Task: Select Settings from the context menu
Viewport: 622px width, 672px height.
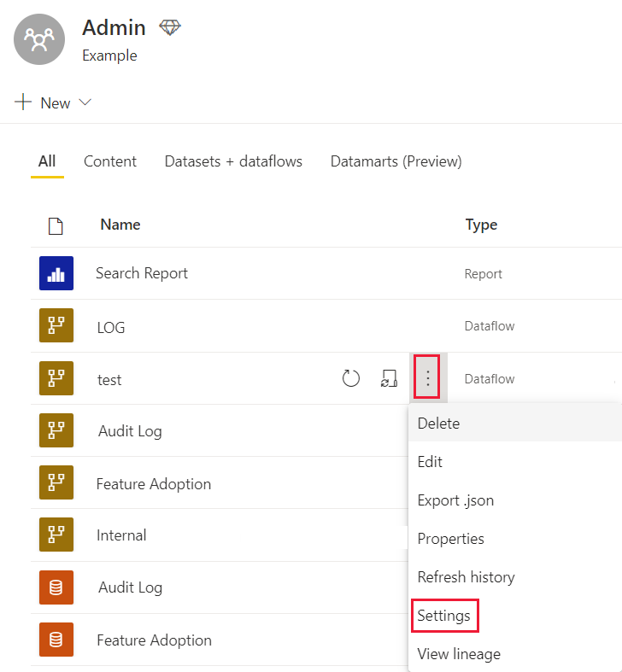Action: pos(443,616)
